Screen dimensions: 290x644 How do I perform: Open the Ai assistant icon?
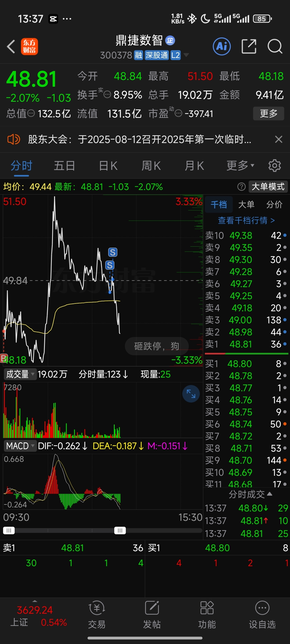point(222,47)
